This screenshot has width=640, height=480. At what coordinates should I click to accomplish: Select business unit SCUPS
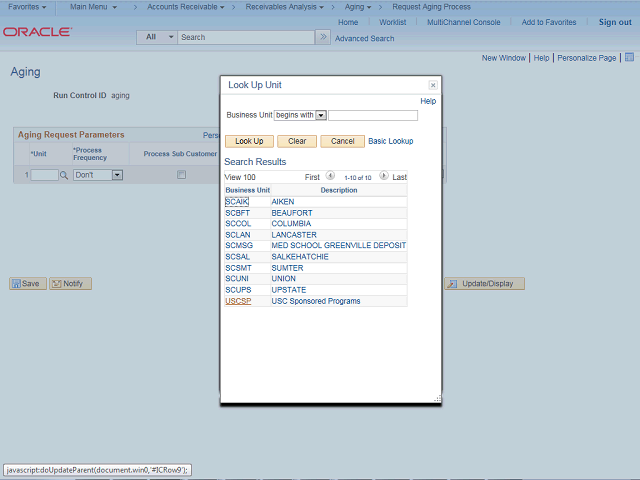click(x=238, y=290)
